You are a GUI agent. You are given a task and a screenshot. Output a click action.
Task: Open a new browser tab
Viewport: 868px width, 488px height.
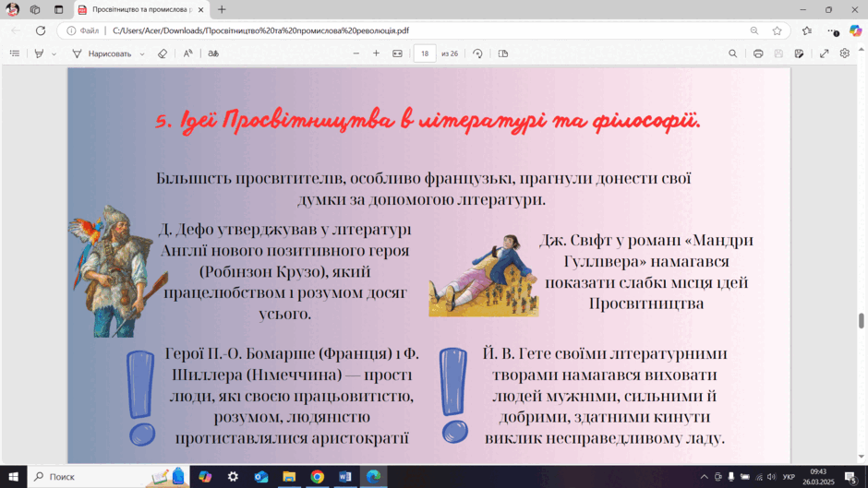click(222, 9)
